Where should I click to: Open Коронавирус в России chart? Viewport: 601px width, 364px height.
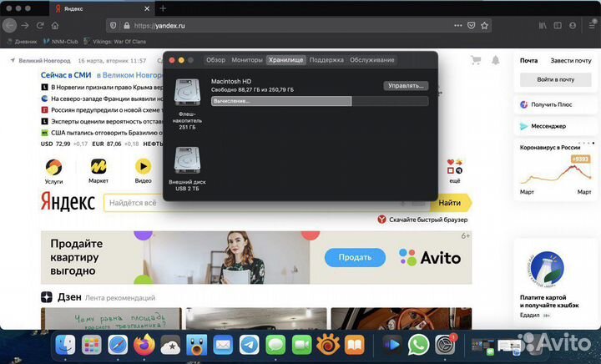[x=555, y=170]
